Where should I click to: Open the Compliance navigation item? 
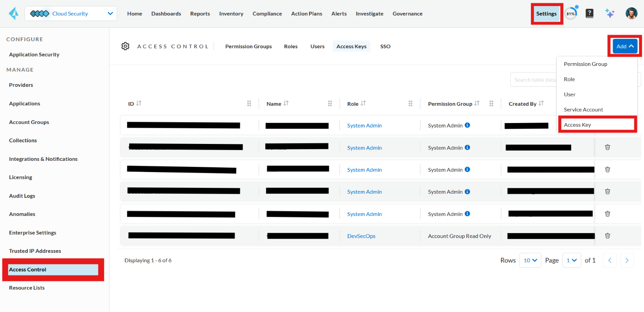(267, 13)
